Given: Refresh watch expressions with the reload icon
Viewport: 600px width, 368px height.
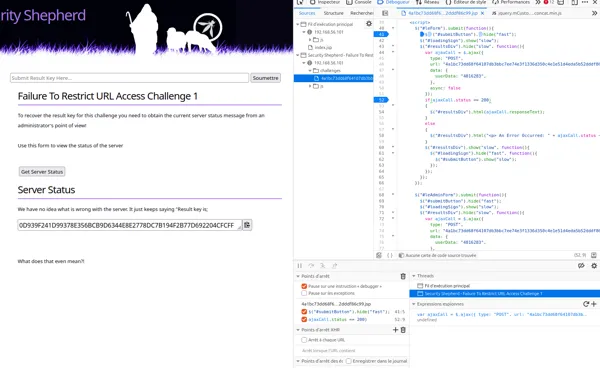Looking at the screenshot, I should [x=586, y=304].
